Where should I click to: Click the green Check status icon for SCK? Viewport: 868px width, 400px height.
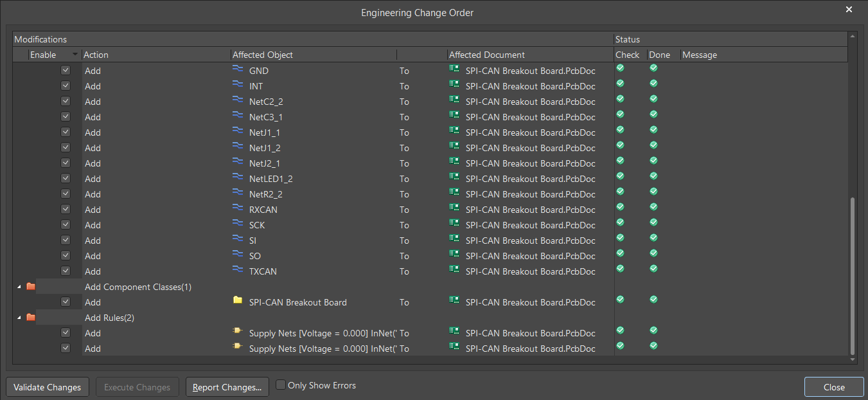(620, 222)
